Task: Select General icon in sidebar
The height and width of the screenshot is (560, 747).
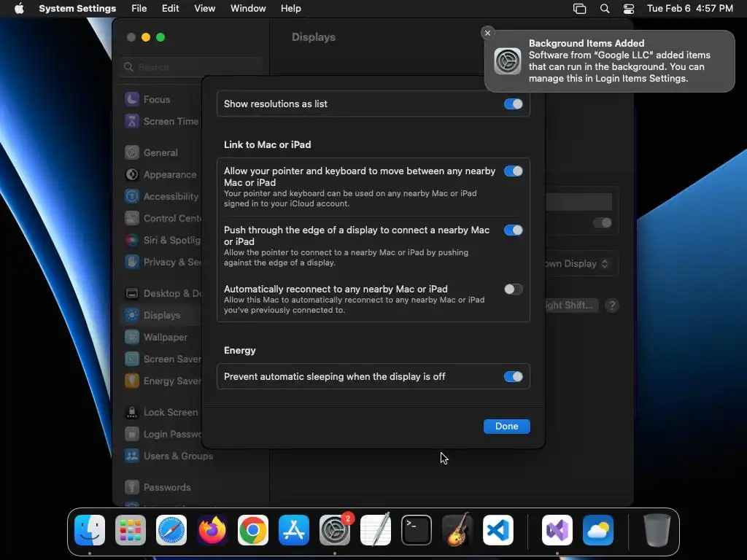Action: (x=132, y=152)
